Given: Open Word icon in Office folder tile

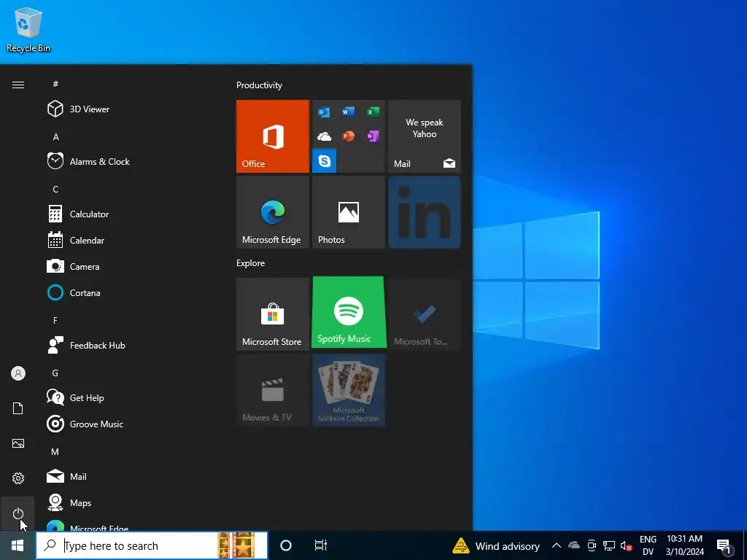Looking at the screenshot, I should (348, 112).
